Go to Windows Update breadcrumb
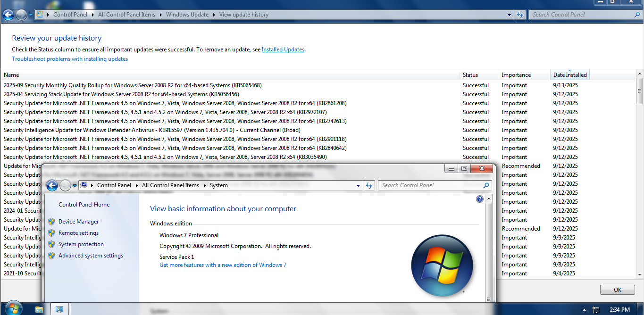This screenshot has width=644, height=315. pyautogui.click(x=187, y=15)
